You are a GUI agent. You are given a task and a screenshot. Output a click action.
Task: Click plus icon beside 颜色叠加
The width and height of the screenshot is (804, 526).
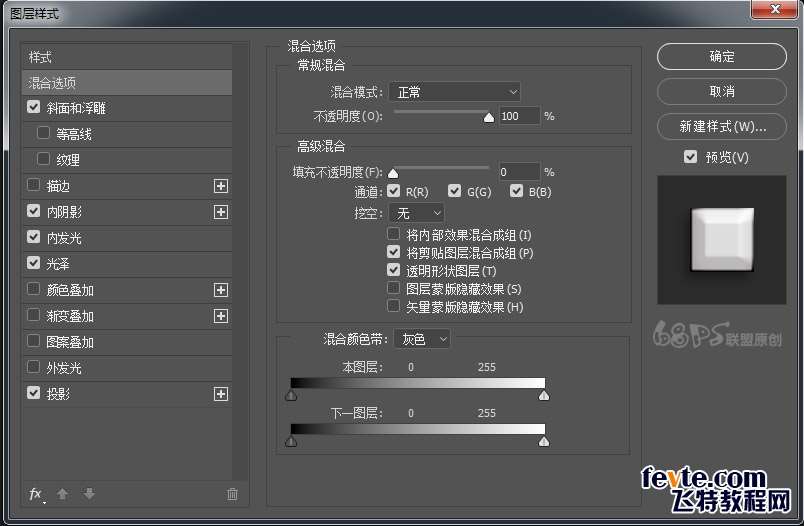221,290
